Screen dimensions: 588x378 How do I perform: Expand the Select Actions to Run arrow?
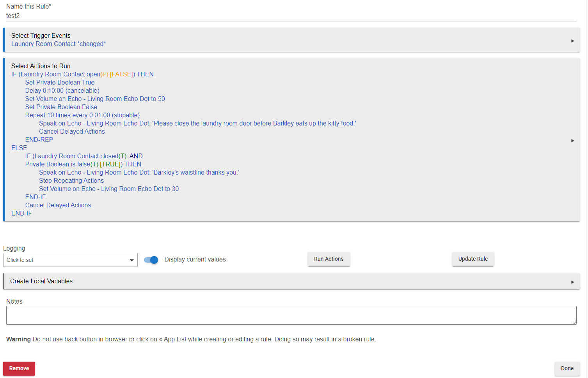click(572, 141)
